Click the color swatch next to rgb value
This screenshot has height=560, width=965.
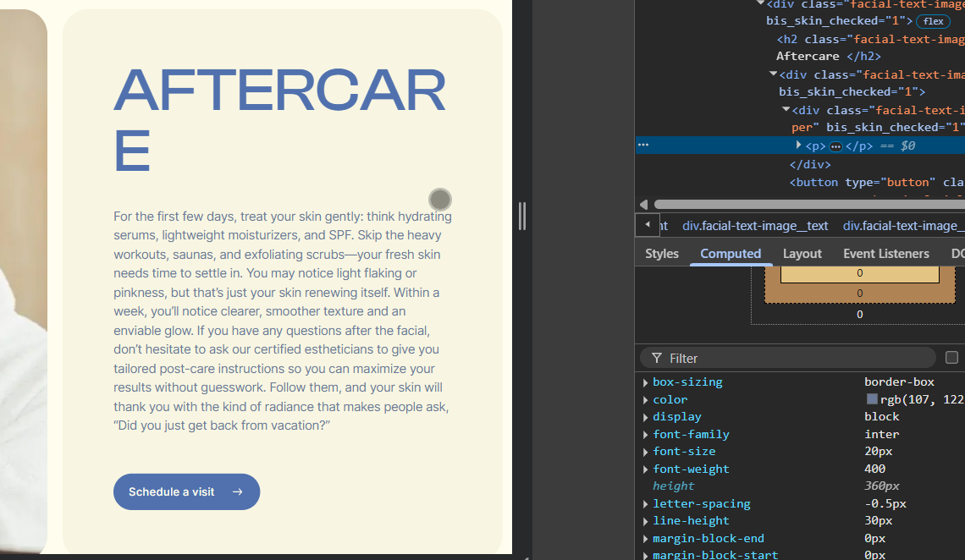pos(872,399)
